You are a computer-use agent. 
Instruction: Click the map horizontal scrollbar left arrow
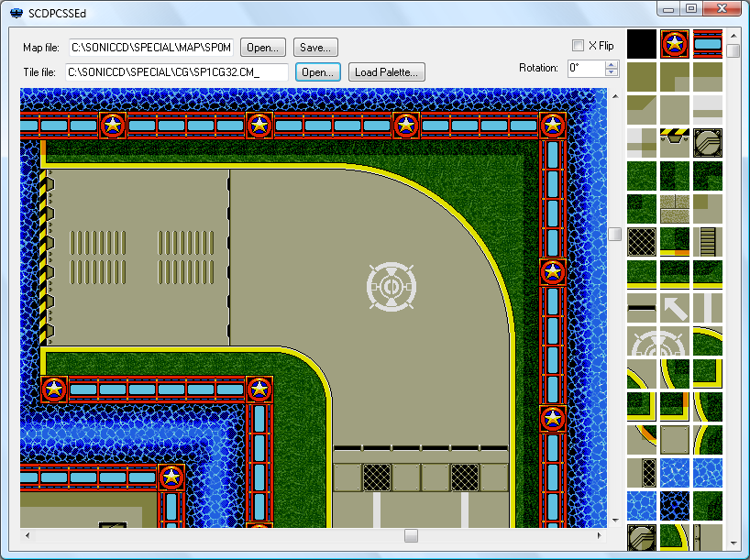[28, 535]
